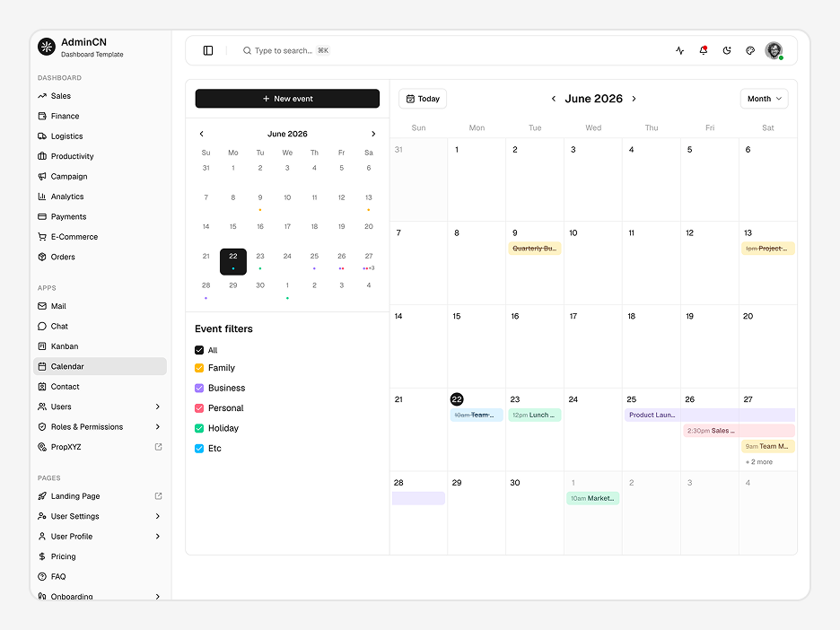This screenshot has width=840, height=630.
Task: Click the Mail envelope icon
Action: (42, 306)
